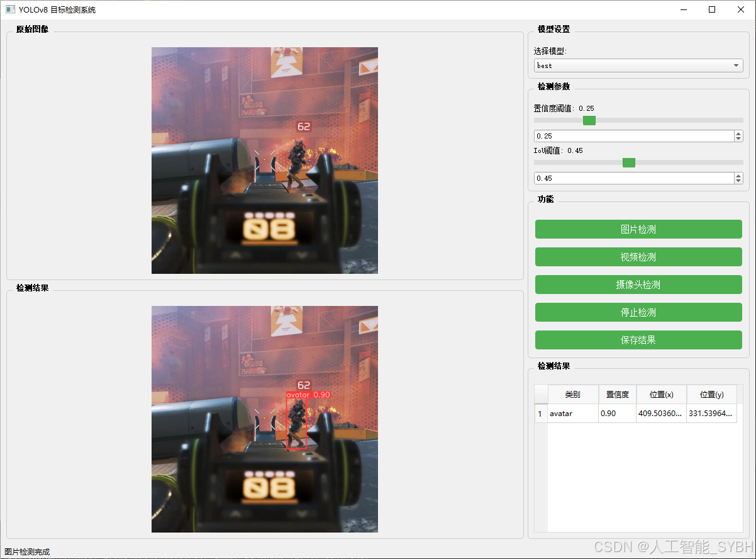Click the 图片检测完成 status bar message
Viewport: 756px width, 559px height.
click(27, 552)
